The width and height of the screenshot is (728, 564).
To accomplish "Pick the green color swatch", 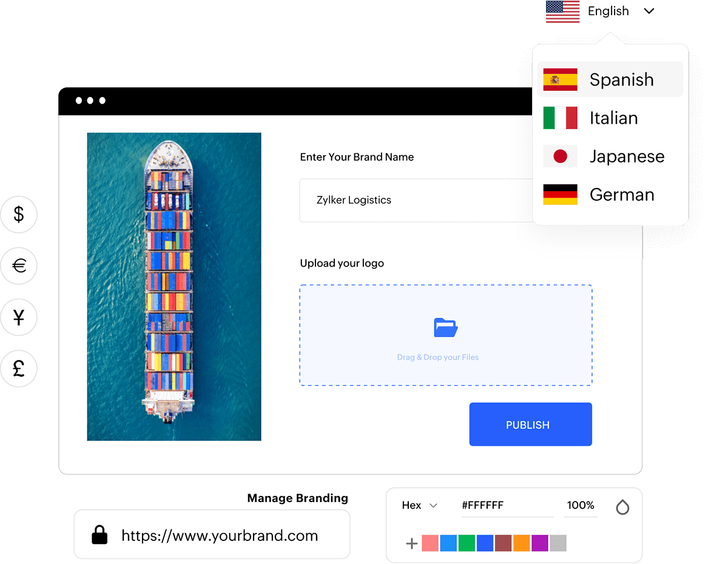I will (x=467, y=543).
